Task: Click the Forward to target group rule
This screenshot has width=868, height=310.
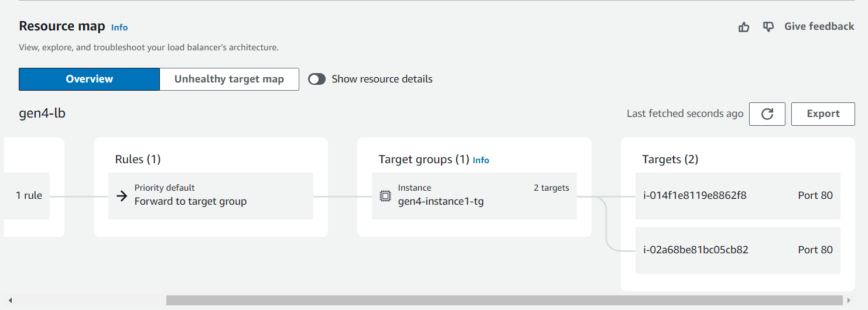Action: click(x=211, y=196)
